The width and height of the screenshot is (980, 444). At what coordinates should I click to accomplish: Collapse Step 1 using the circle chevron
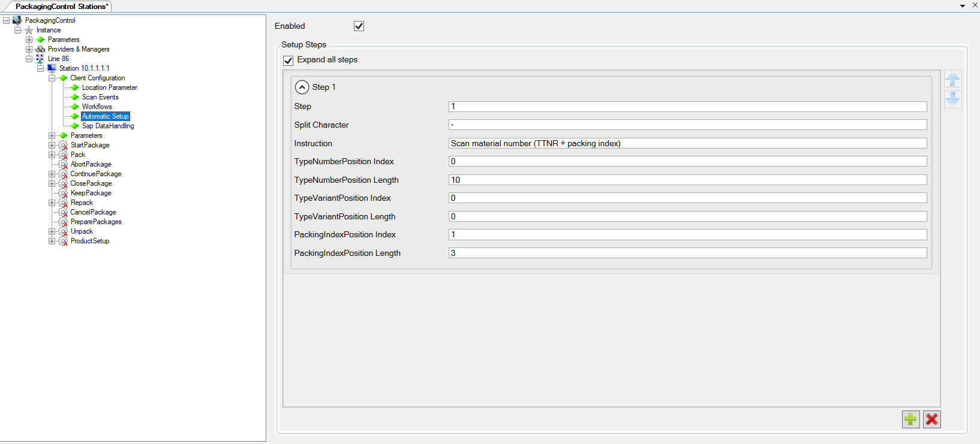[x=302, y=87]
